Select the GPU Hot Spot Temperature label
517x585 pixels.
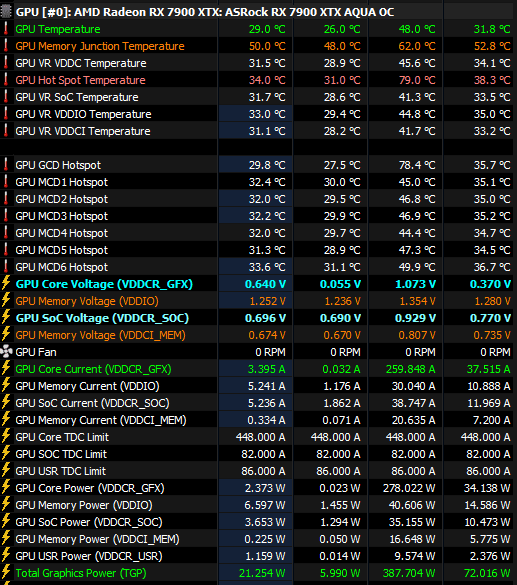pos(81,80)
